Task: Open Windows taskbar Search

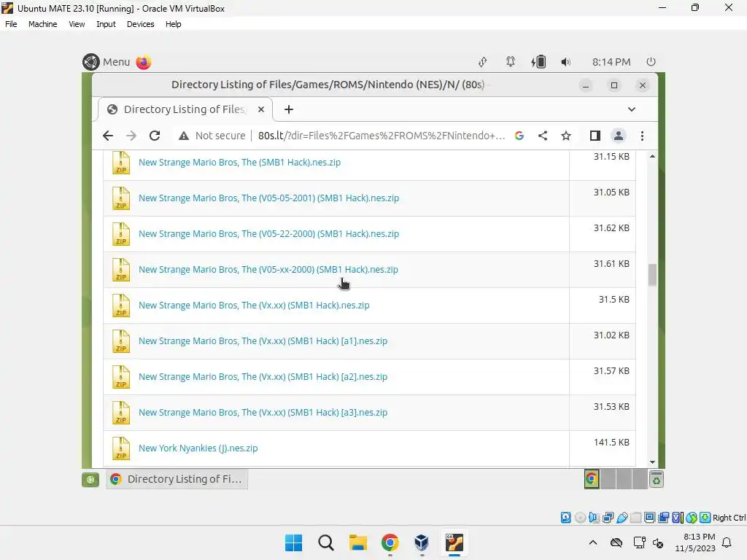Action: [x=326, y=542]
